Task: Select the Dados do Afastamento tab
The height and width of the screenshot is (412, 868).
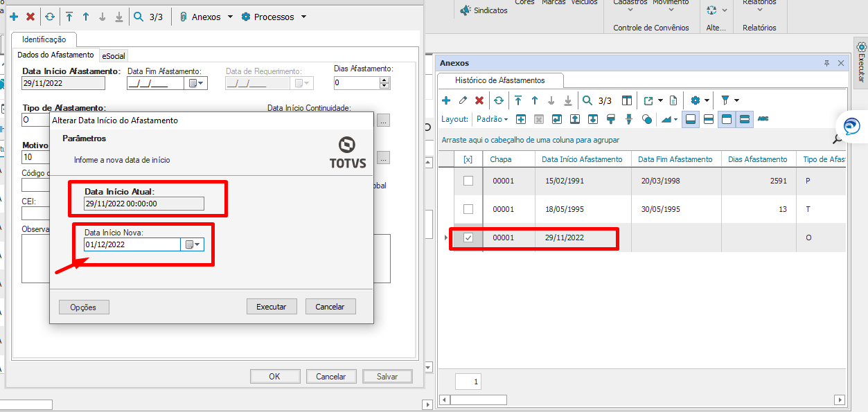Action: click(55, 55)
